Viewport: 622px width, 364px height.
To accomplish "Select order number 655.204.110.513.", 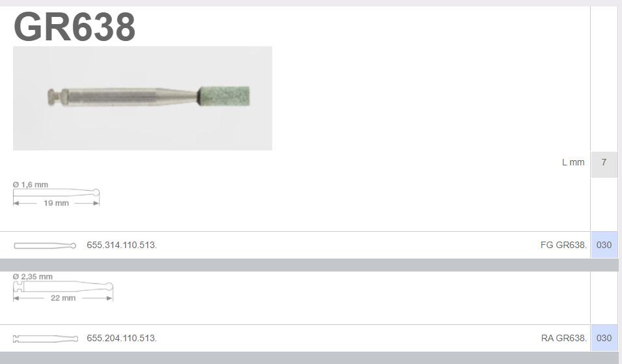I will (x=122, y=338).
